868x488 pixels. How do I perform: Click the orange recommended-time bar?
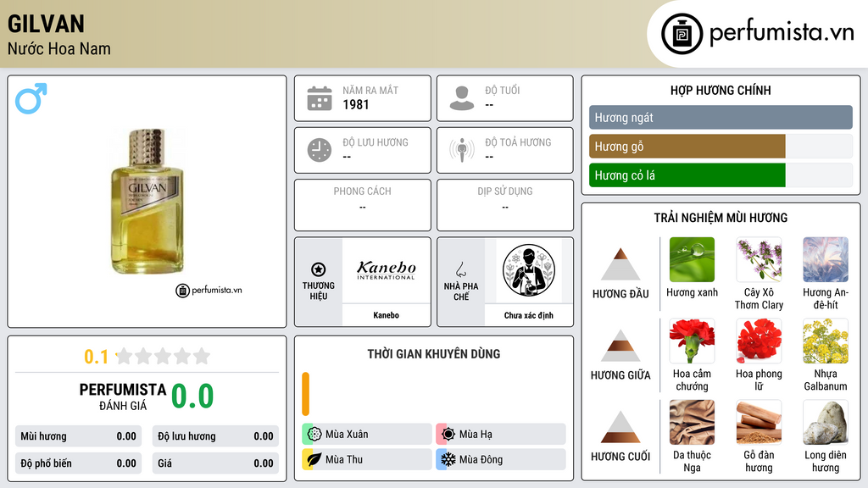(x=305, y=394)
